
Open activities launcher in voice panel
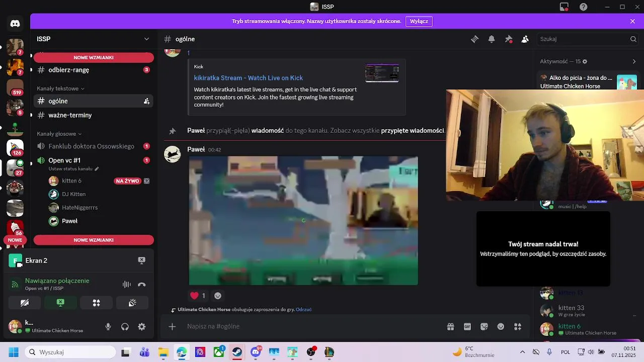(x=97, y=303)
